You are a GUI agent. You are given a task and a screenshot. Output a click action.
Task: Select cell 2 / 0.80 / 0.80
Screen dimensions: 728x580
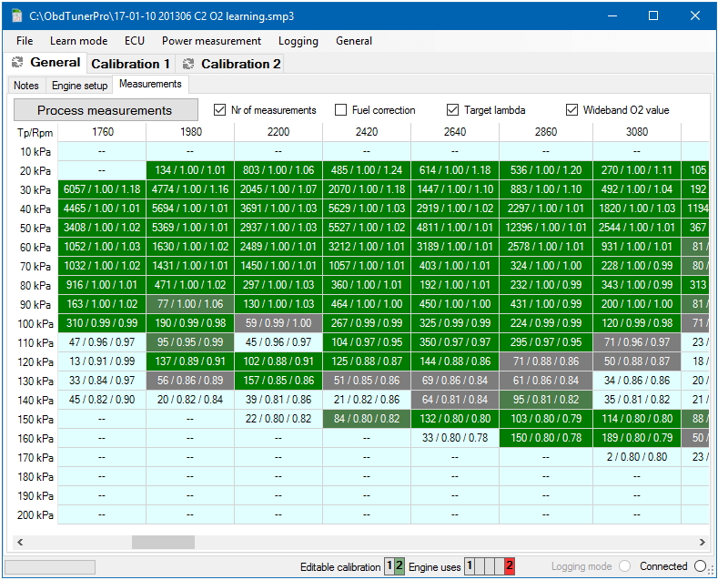(x=637, y=457)
